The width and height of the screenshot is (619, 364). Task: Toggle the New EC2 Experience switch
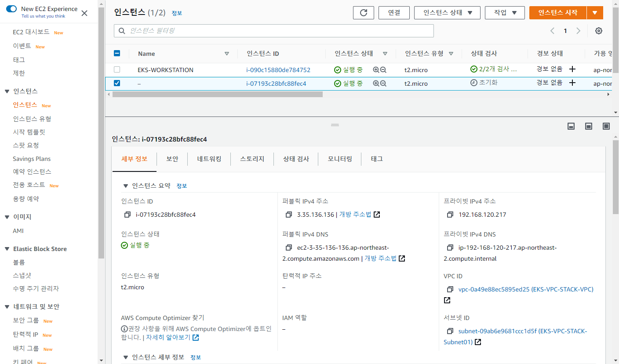point(11,9)
